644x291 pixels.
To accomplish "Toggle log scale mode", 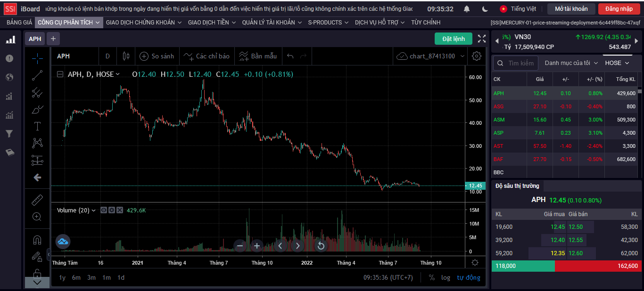I will point(446,277).
